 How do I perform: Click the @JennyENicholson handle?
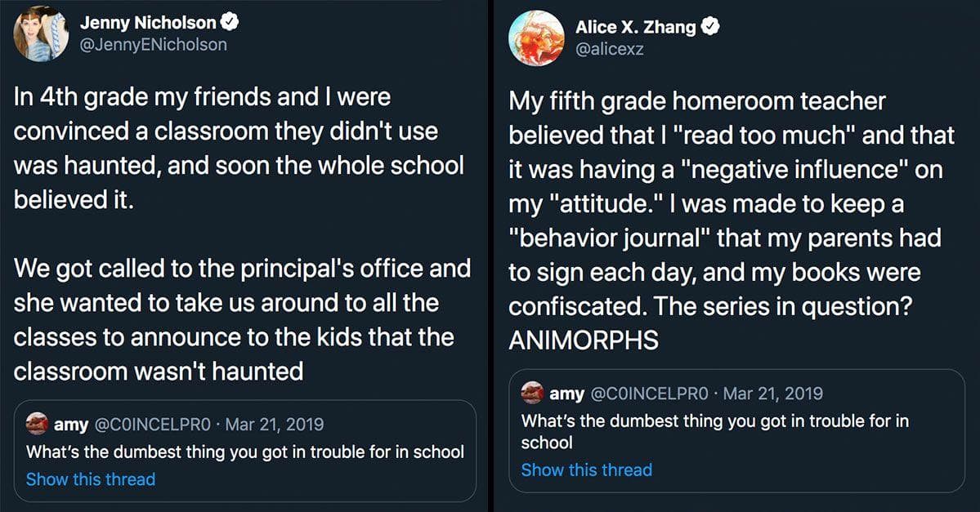coord(154,45)
